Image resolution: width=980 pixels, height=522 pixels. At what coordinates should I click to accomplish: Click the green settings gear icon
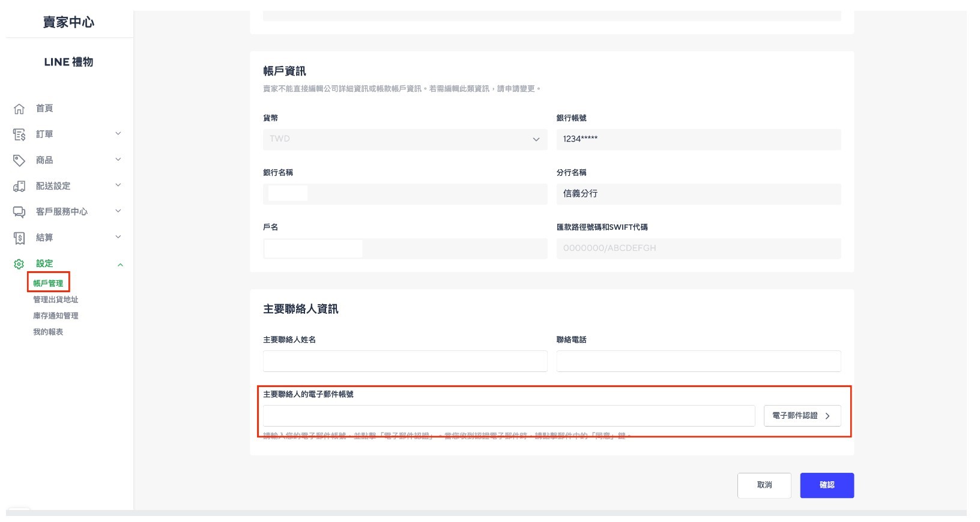click(19, 264)
